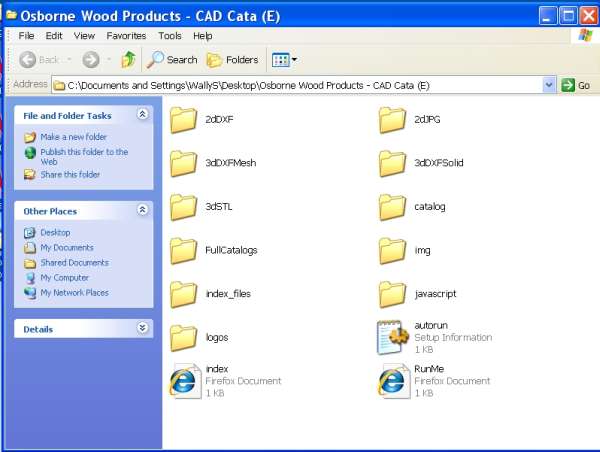Select the 3dDXFSolid folder icon
The width and height of the screenshot is (600, 452).
[392, 163]
